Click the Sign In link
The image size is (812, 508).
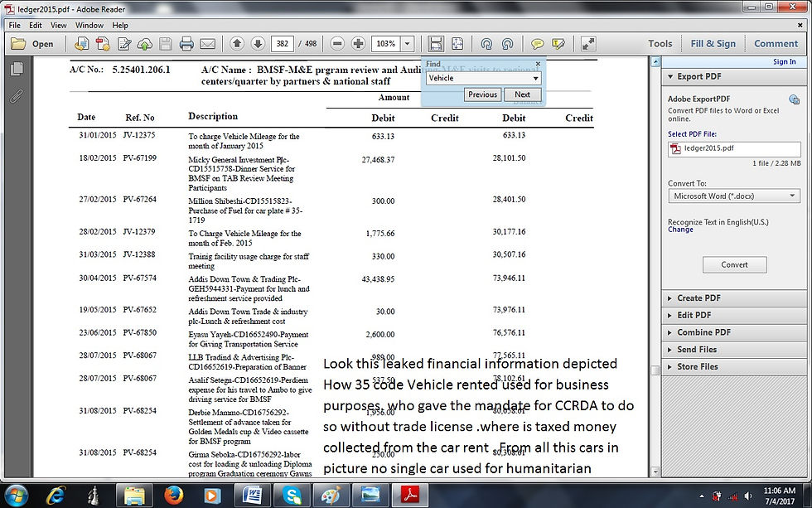coord(784,61)
